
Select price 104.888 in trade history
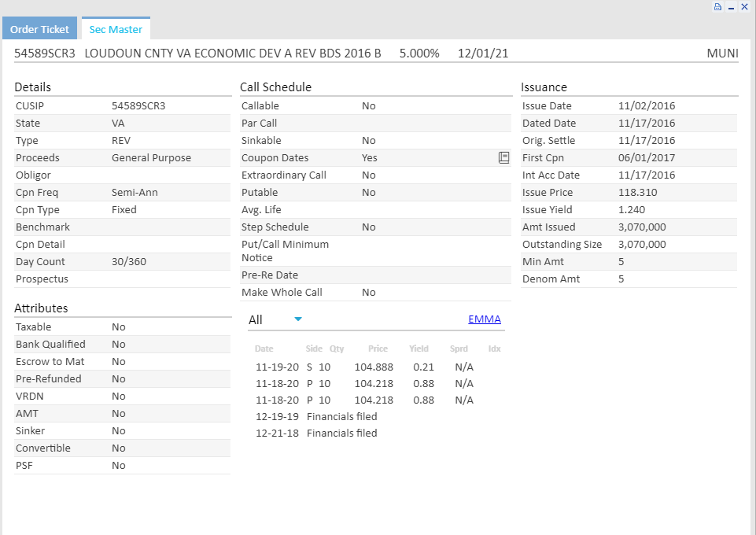(x=374, y=367)
